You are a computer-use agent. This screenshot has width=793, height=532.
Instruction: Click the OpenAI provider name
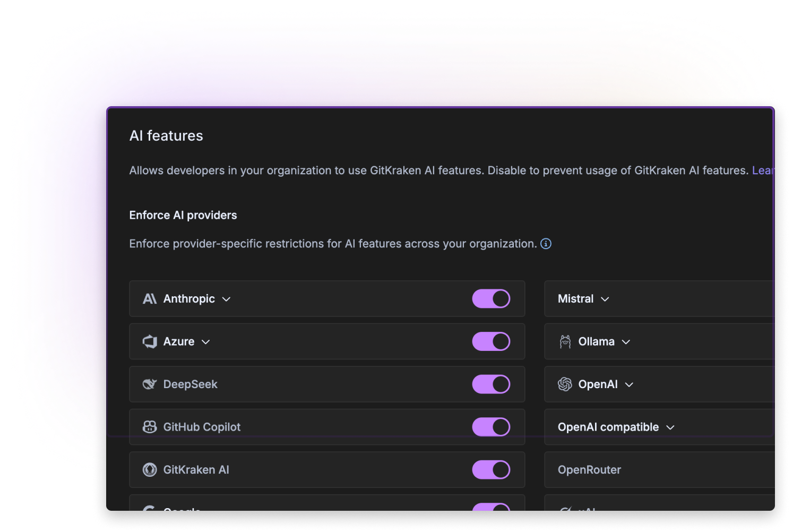(x=598, y=384)
